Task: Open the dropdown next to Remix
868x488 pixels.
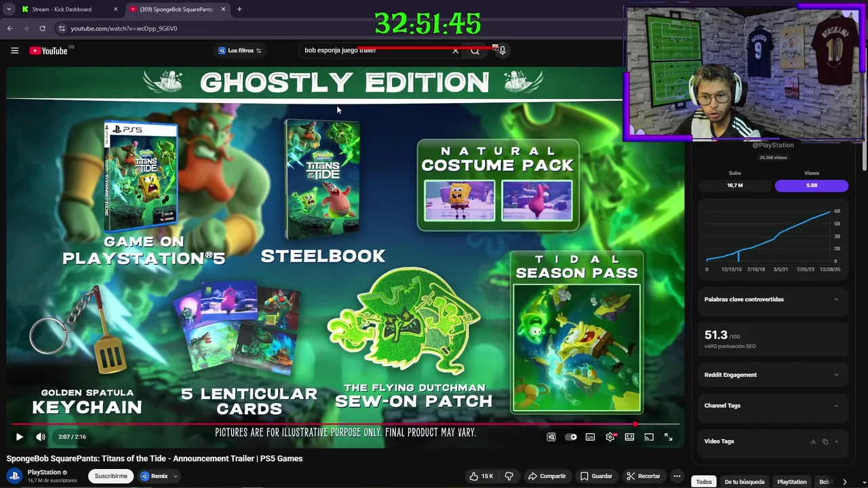Action: [x=175, y=476]
